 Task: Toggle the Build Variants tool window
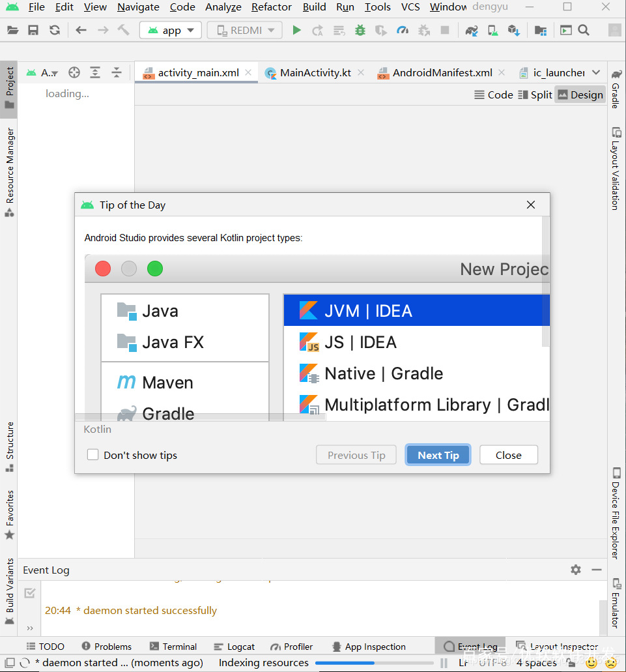[x=9, y=591]
